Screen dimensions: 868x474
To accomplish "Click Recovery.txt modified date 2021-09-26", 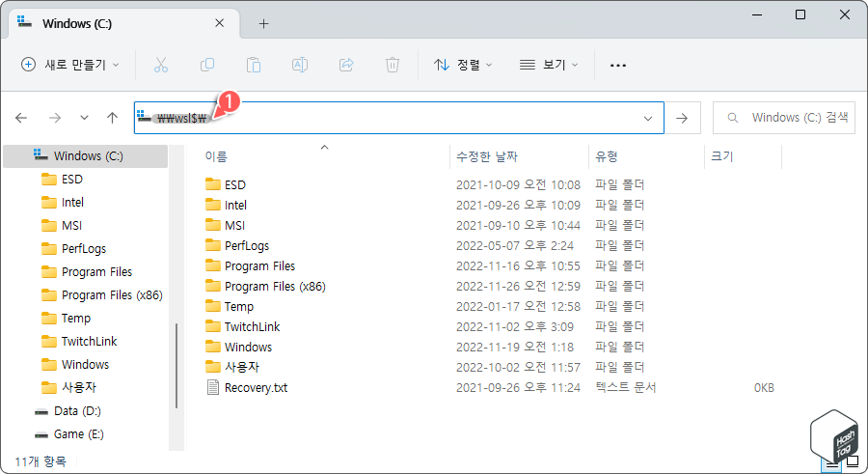I will point(518,387).
